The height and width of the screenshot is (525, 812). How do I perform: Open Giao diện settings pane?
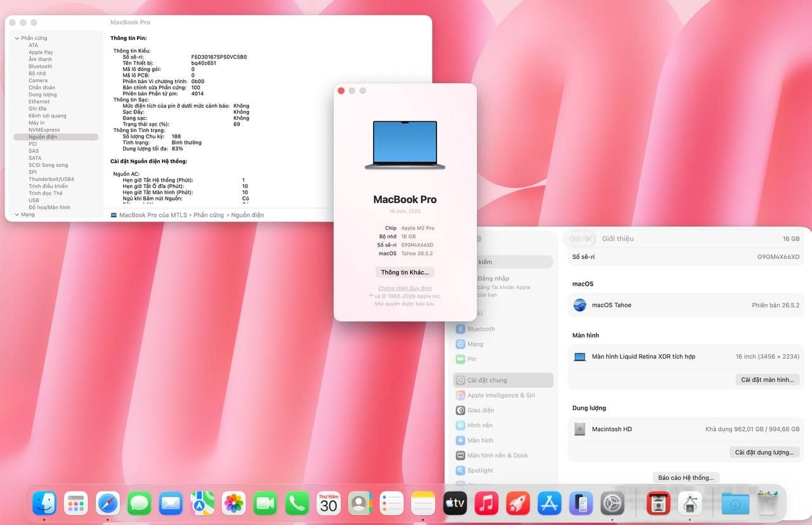(503, 410)
